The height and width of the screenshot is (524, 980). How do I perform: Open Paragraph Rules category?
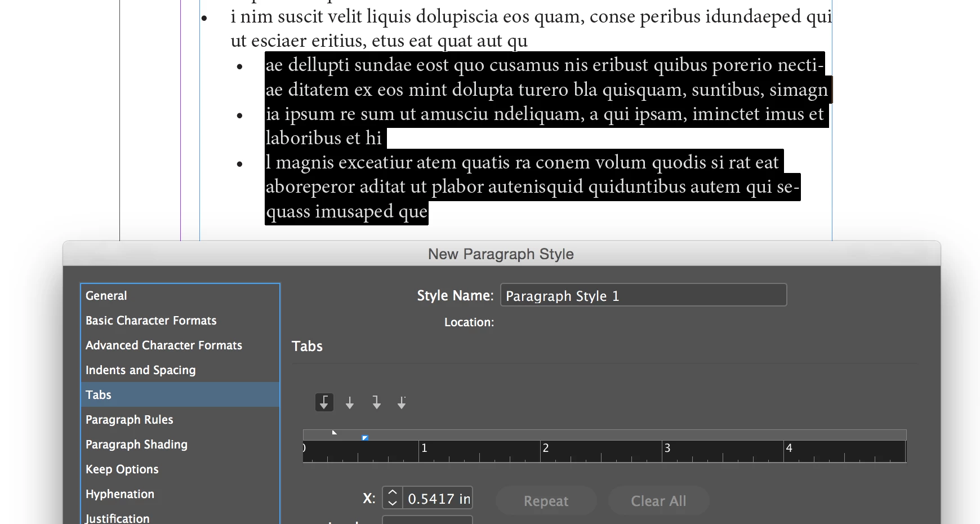point(180,420)
